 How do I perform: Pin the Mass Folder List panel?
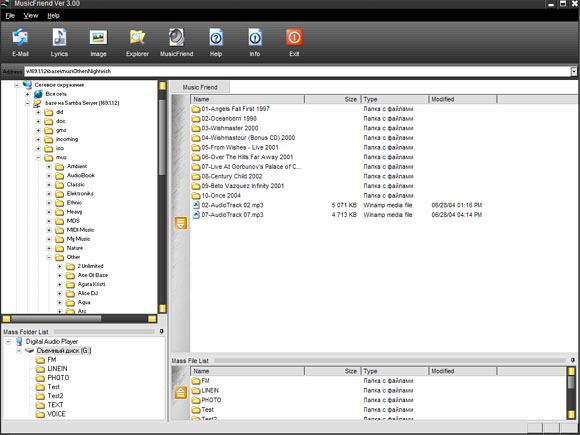161,331
